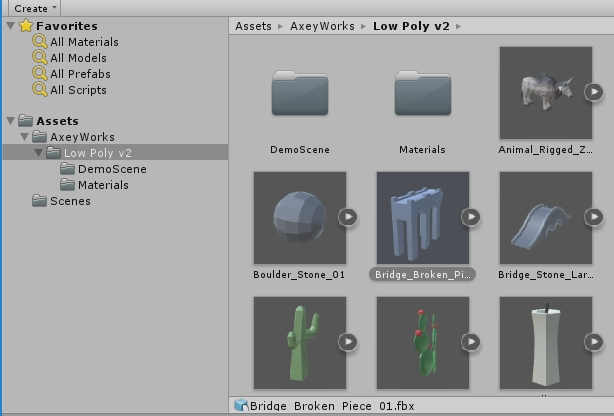This screenshot has width=614, height=416.
Task: Click the arrow after Low Poly v2 breadcrumb
Action: tap(459, 27)
